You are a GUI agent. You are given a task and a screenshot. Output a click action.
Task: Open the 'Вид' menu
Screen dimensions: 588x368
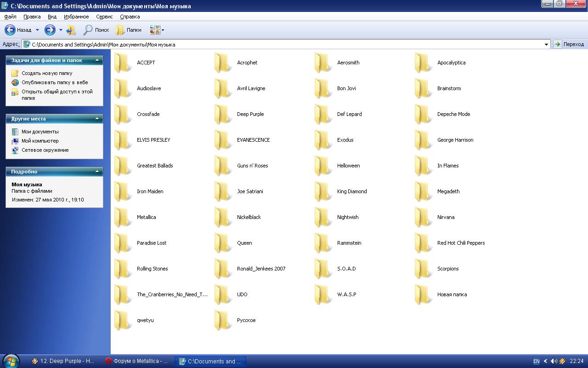(x=52, y=17)
